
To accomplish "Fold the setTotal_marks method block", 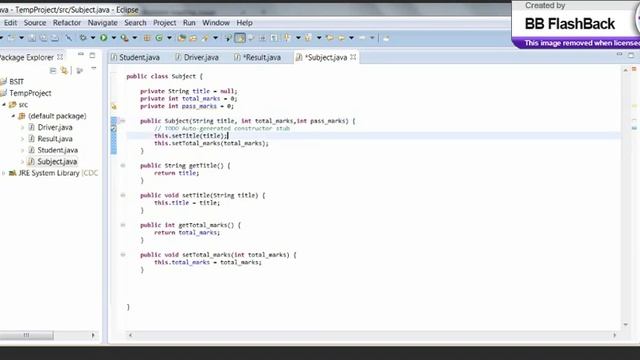I will (122, 255).
